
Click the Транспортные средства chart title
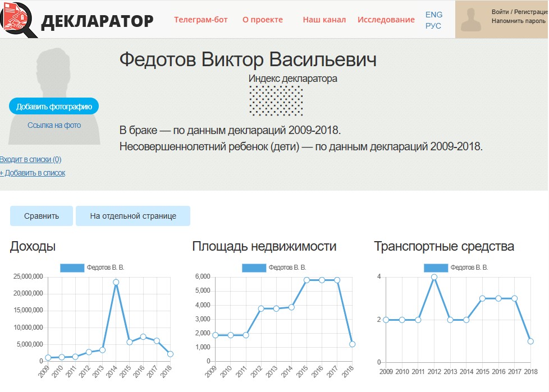click(444, 246)
